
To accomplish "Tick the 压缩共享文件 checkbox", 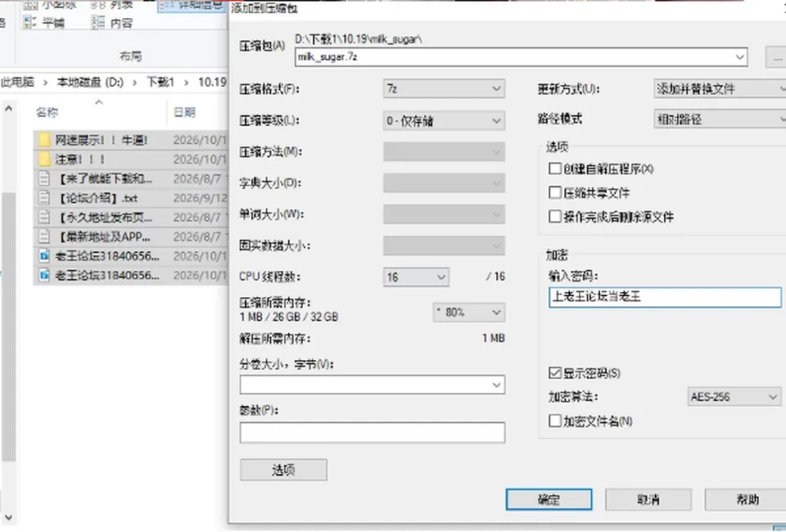I will click(555, 192).
